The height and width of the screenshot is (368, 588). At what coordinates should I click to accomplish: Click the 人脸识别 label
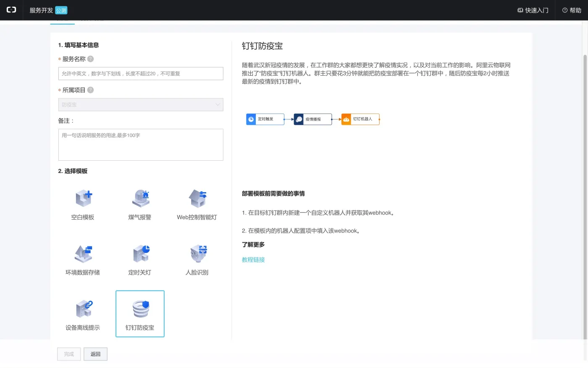click(x=197, y=273)
